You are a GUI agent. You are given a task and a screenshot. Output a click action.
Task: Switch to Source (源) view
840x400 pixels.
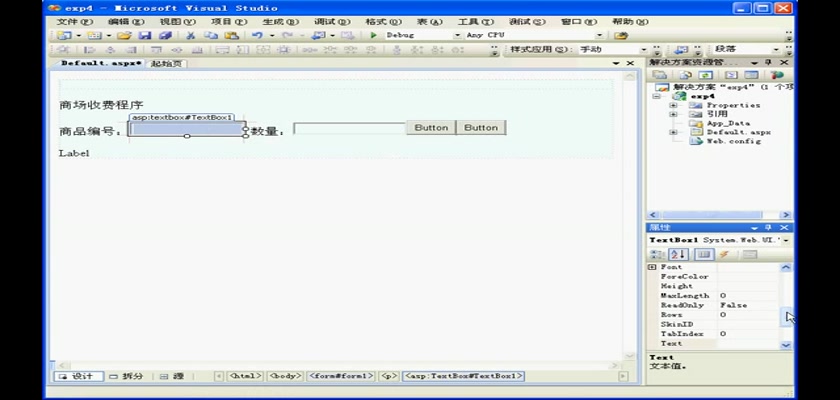click(x=174, y=377)
